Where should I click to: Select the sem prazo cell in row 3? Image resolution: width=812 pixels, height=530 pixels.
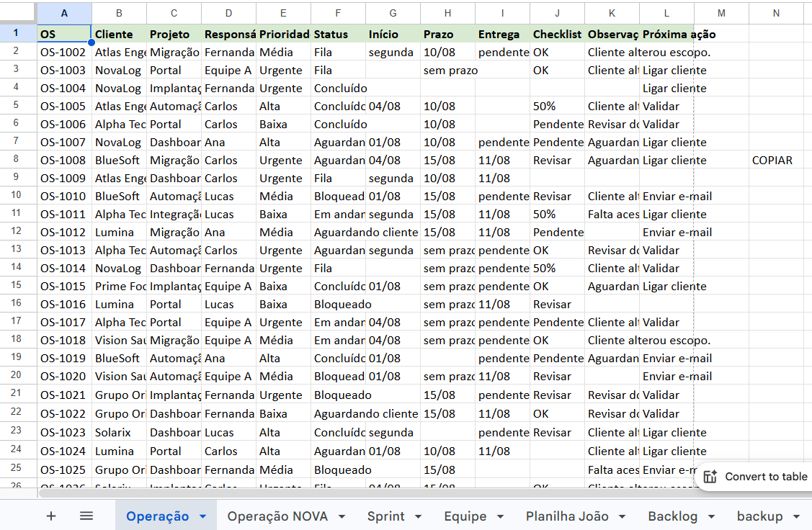[448, 71]
